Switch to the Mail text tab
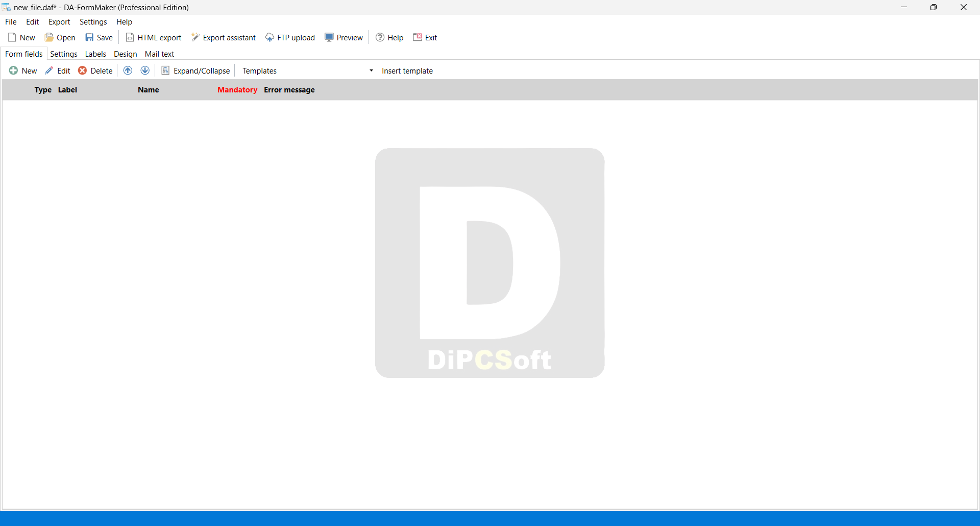 160,54
